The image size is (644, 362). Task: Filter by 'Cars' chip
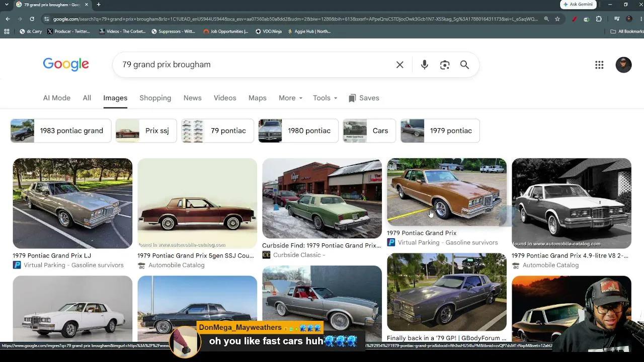point(369,131)
